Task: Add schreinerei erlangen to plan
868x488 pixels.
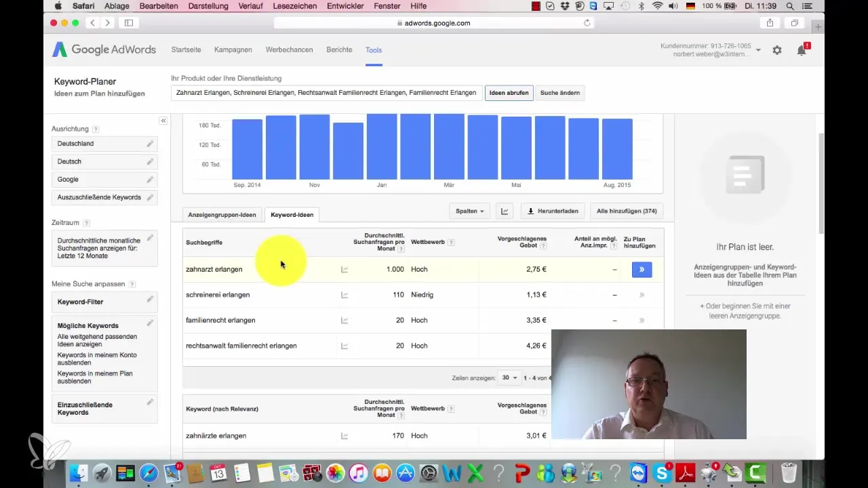Action: coord(642,295)
